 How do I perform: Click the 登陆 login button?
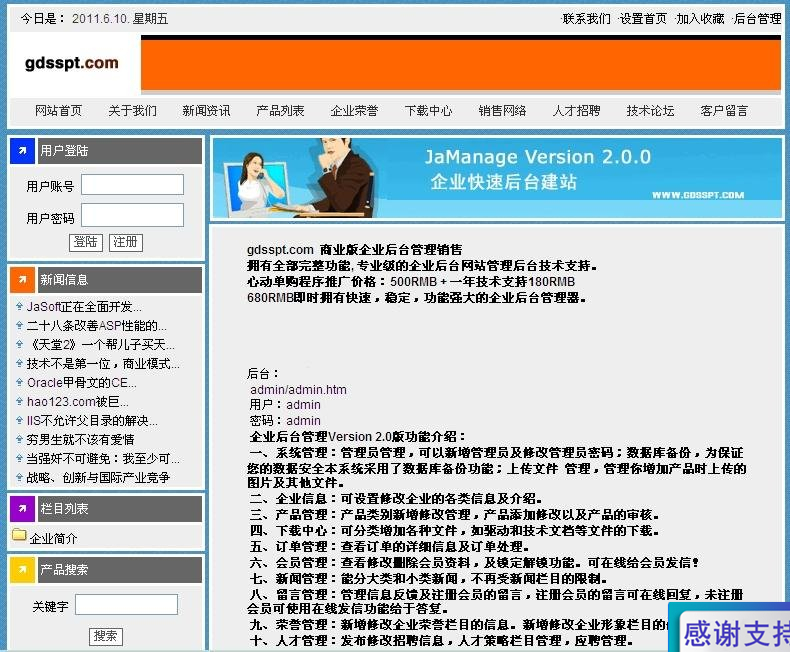[x=86, y=242]
